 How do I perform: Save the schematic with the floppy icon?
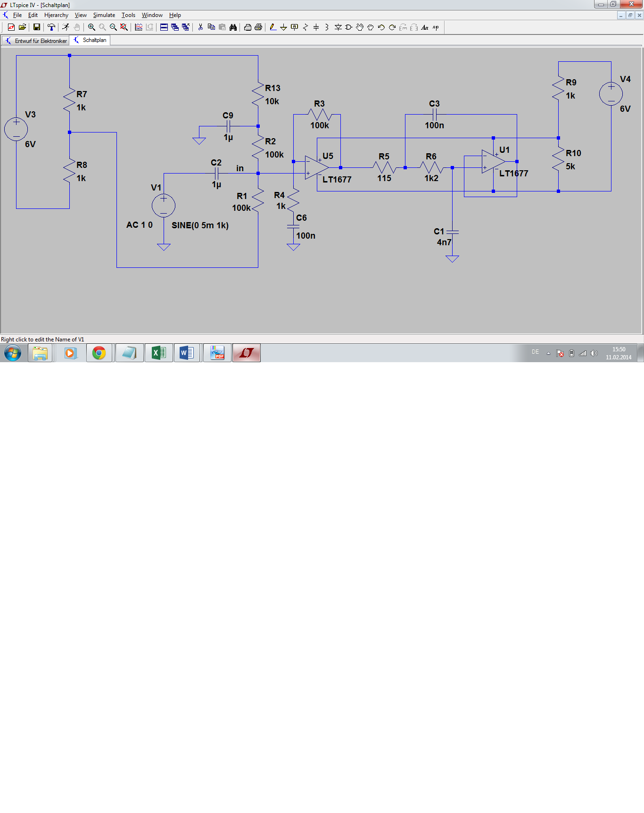pos(36,27)
